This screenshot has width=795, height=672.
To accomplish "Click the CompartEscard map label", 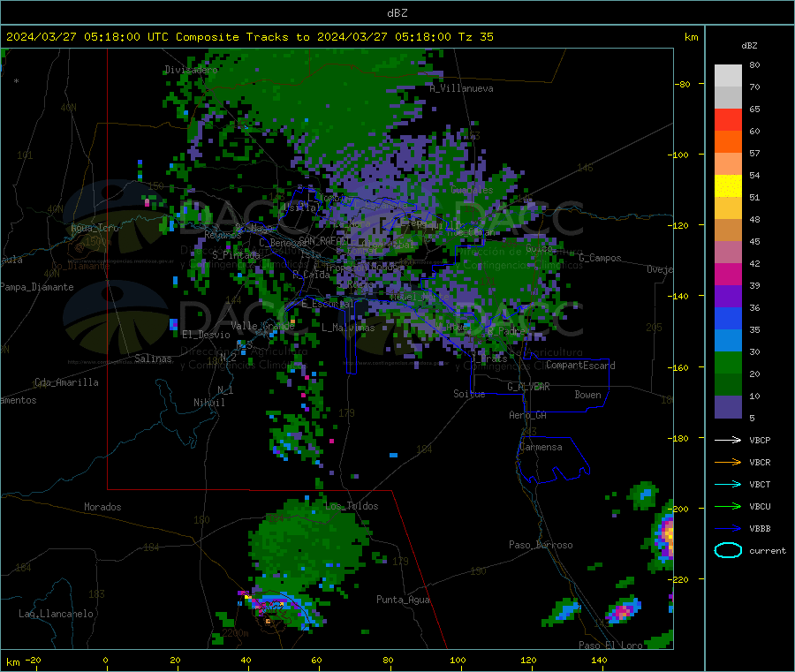I will pyautogui.click(x=580, y=366).
